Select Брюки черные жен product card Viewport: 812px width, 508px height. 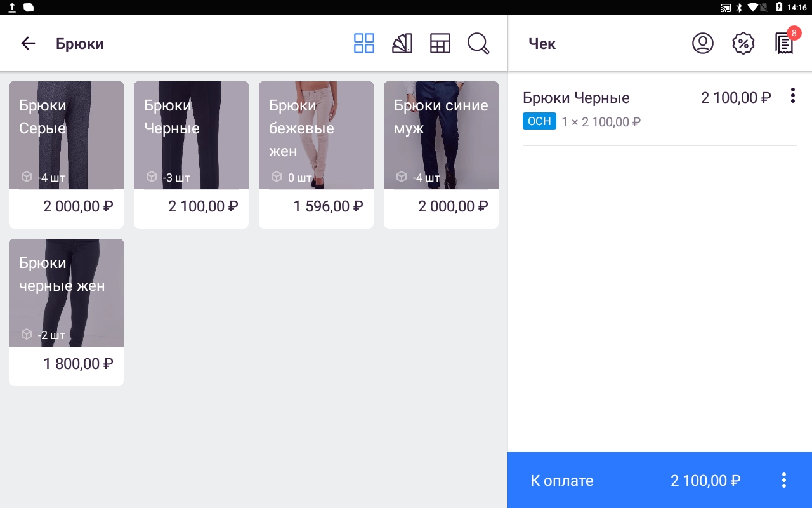[66, 312]
